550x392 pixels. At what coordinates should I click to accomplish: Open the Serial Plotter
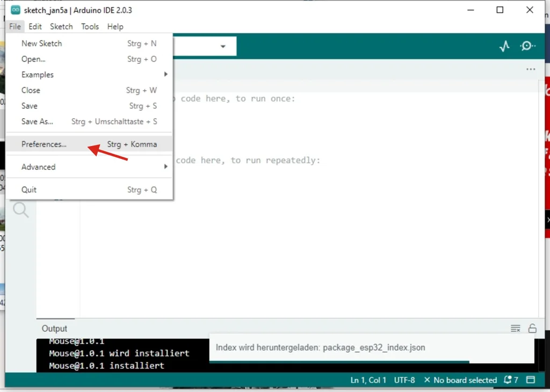pos(504,47)
